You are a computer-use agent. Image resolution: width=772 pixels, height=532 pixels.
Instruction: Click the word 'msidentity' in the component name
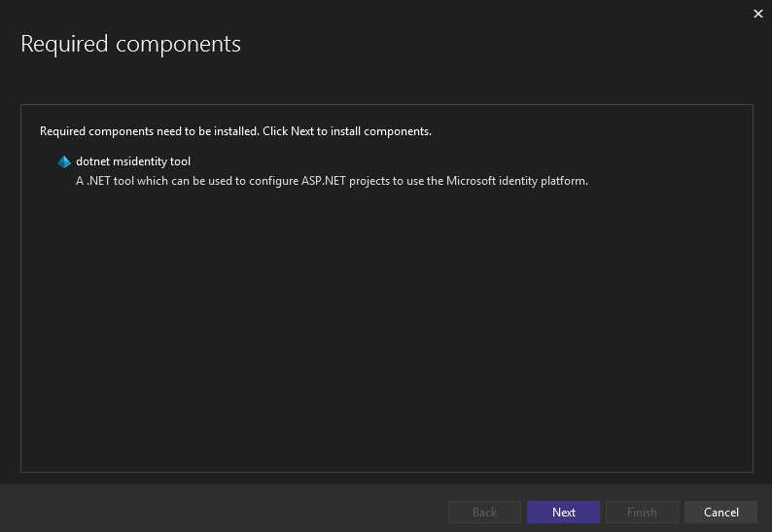pos(137,161)
